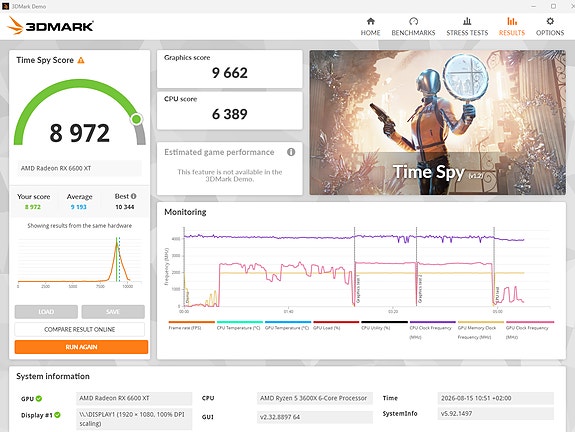The height and width of the screenshot is (432, 575).
Task: Toggle CPU Clock Frequency legend series
Action: tap(431, 330)
